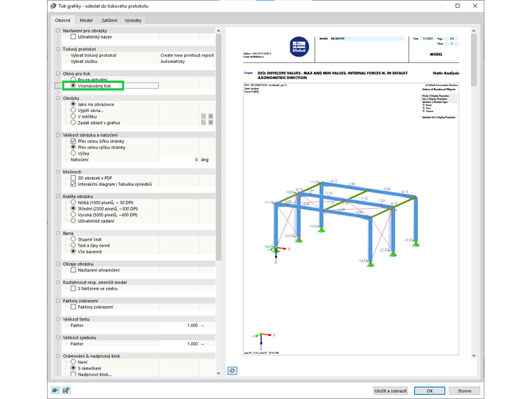Viewport: 532px width, 399px height.
Task: Confirm with the OK button
Action: pos(430,391)
